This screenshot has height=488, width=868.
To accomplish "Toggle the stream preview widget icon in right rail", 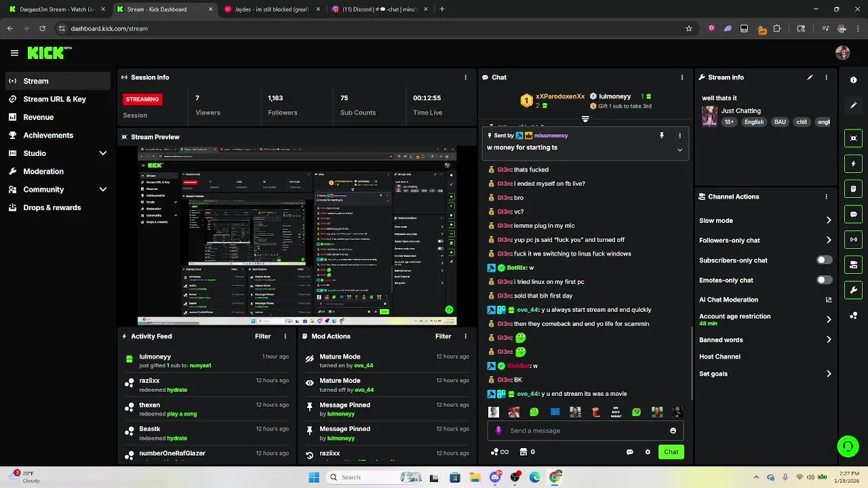I will point(853,138).
